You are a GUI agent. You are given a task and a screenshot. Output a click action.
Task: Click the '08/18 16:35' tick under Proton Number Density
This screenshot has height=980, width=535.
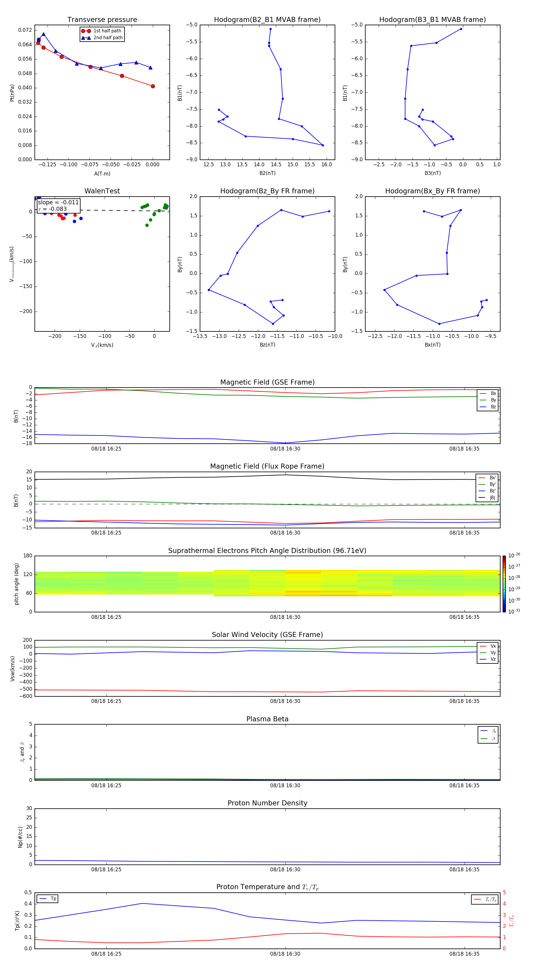coord(464,870)
